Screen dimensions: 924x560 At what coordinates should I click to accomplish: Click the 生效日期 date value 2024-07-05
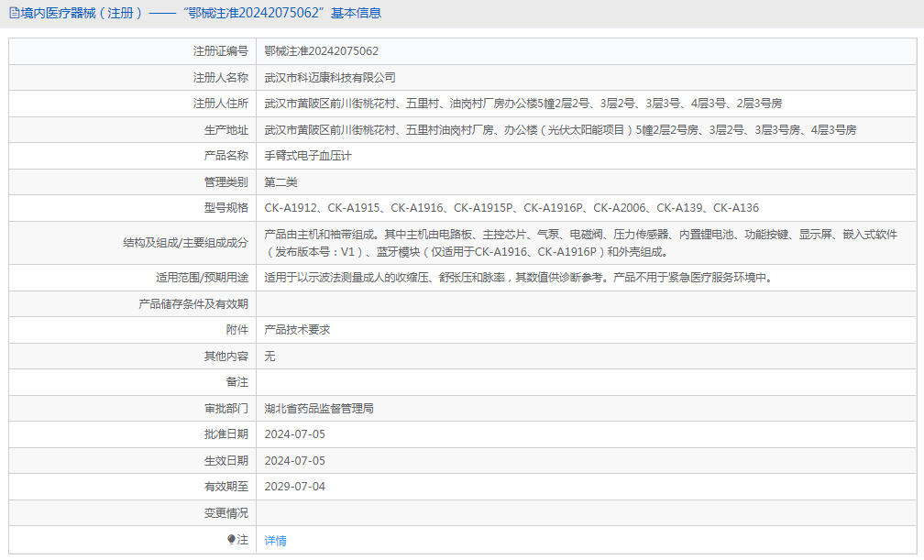pyautogui.click(x=294, y=461)
